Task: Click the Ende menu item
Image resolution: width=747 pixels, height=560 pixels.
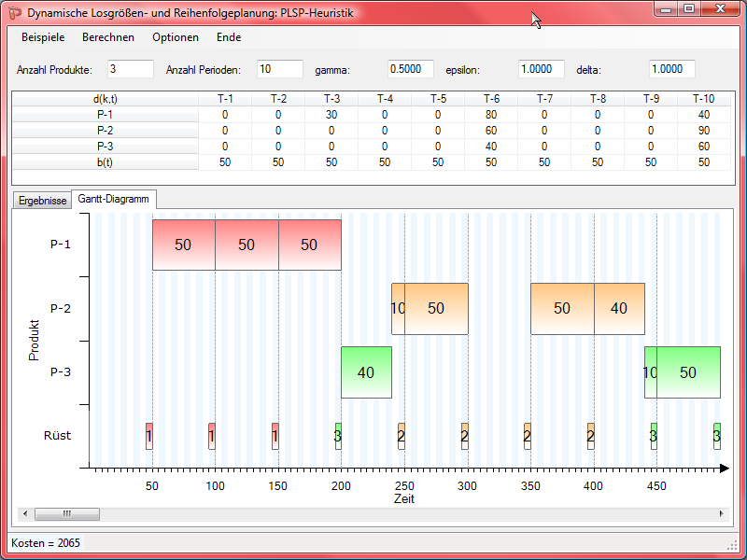Action: pos(229,37)
